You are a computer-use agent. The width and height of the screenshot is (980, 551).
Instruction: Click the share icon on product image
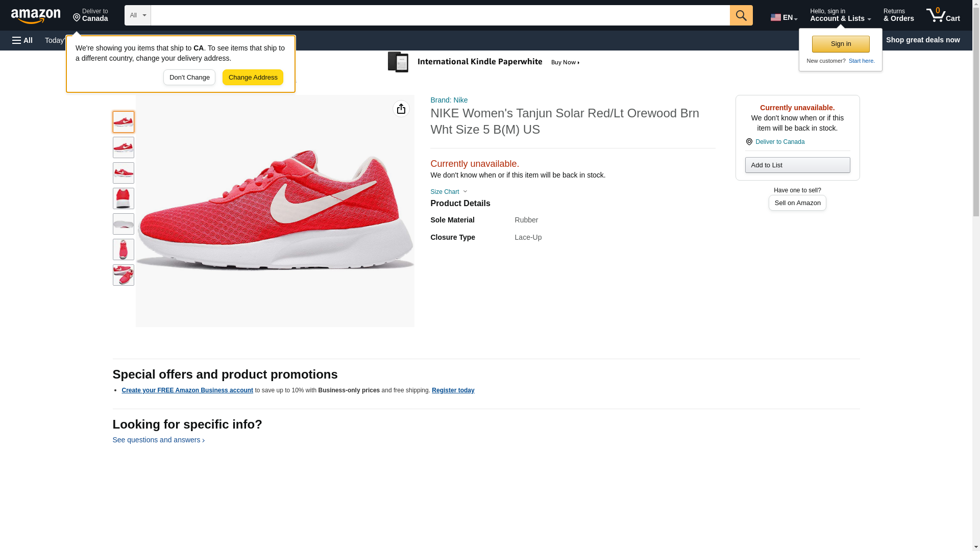tap(401, 109)
